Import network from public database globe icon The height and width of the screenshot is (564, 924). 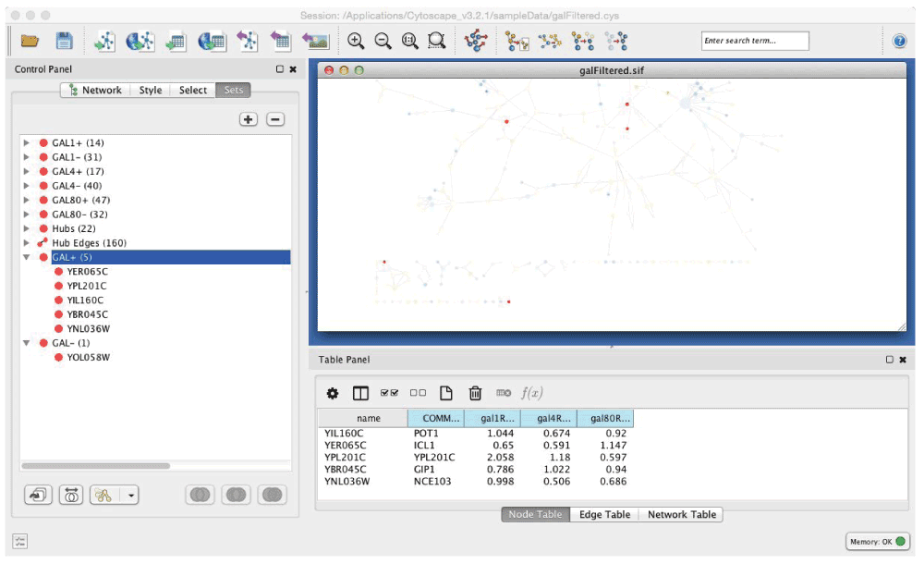tap(140, 41)
